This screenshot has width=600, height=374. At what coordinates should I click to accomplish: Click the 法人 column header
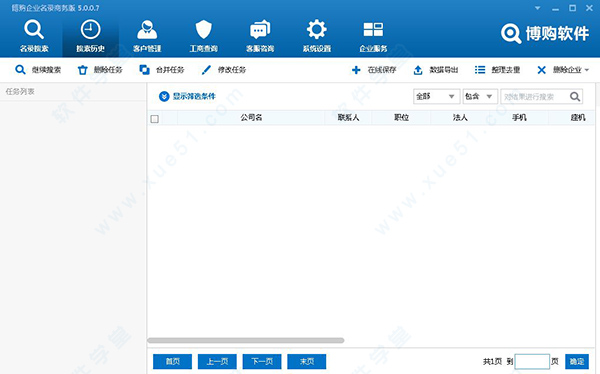460,118
